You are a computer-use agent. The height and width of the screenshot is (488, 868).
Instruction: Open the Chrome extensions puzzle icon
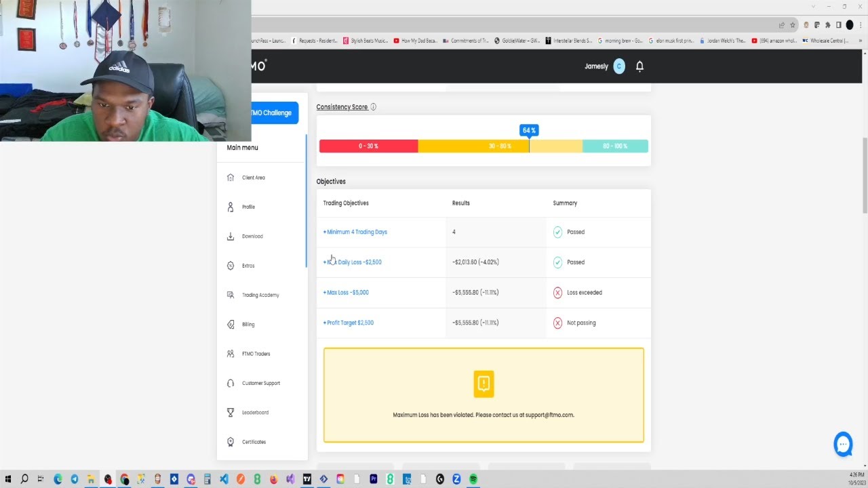click(827, 25)
